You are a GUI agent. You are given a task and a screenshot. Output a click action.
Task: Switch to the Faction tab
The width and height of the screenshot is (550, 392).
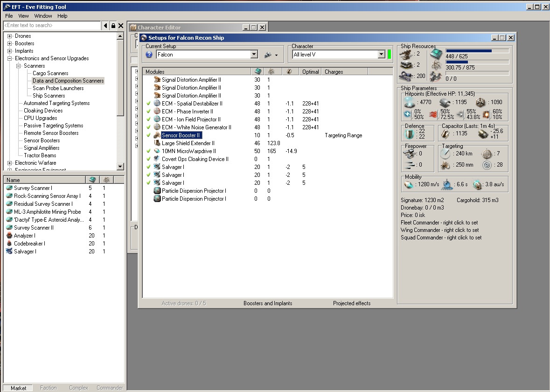(49, 388)
